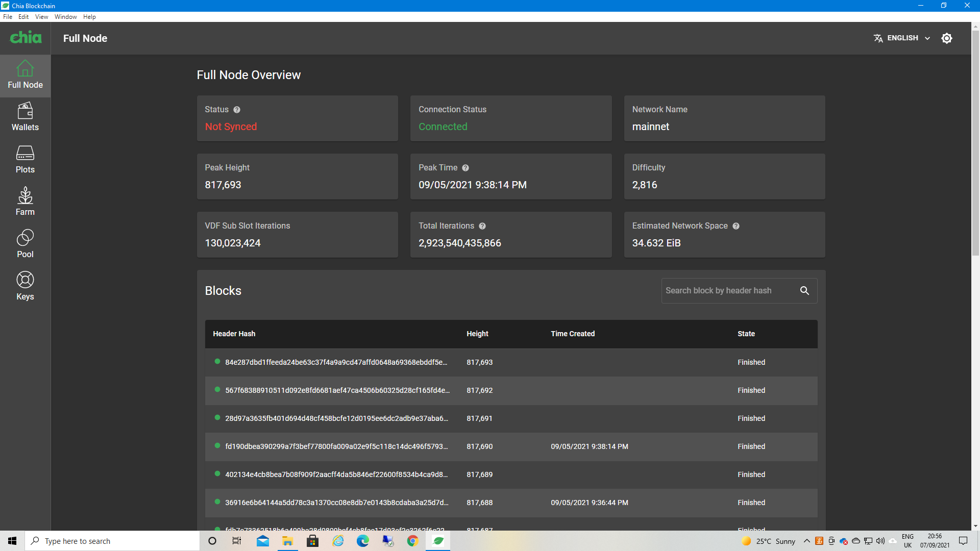Click the VDF Sub Slot Iterations value
Image resolution: width=980 pixels, height=551 pixels.
(x=233, y=243)
